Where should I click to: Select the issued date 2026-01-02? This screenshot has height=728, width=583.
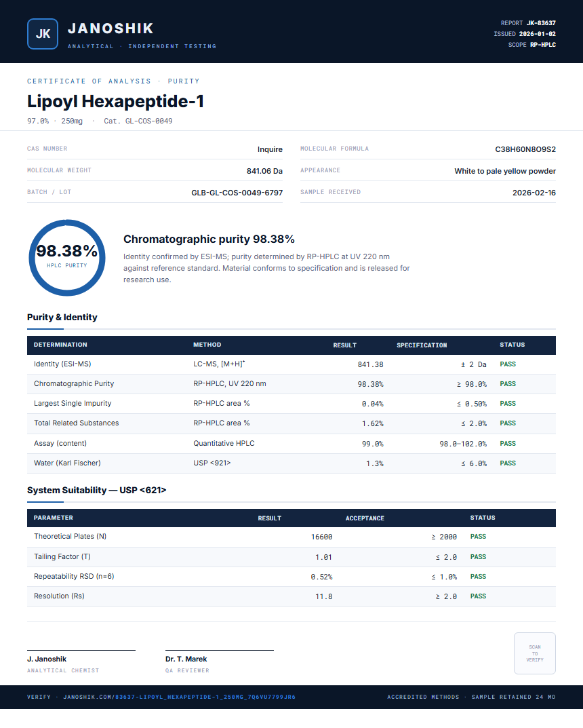(537, 34)
